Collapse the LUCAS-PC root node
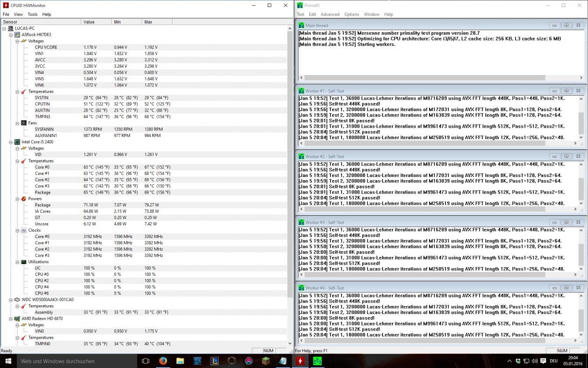 click(x=4, y=29)
